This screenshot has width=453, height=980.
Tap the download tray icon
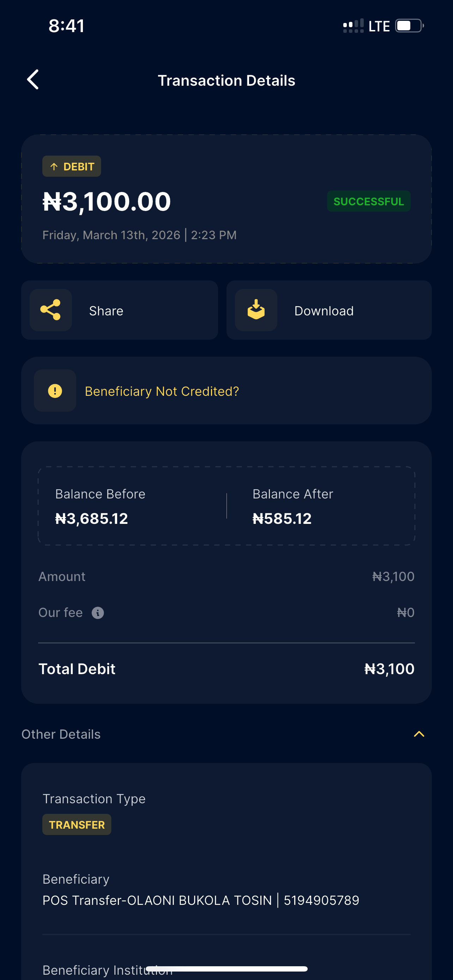256,310
